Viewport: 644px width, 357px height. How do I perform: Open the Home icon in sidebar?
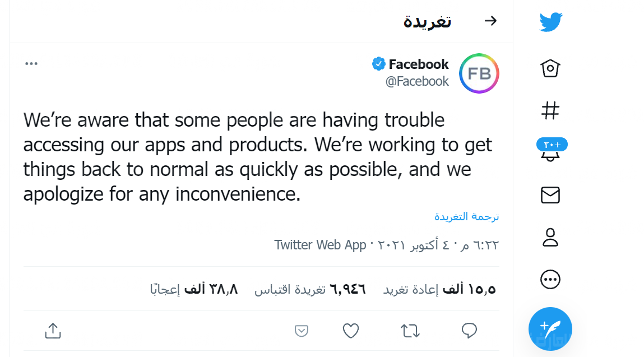click(550, 68)
